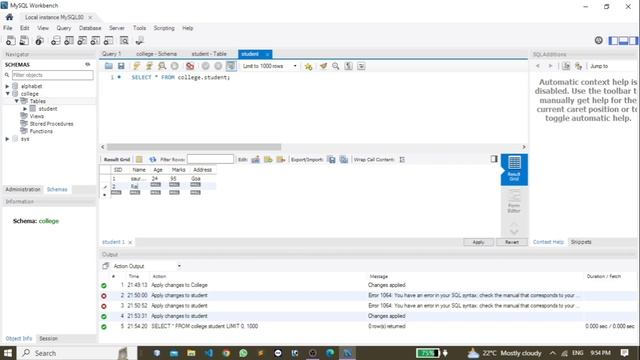Open the Query menu

tap(64, 28)
